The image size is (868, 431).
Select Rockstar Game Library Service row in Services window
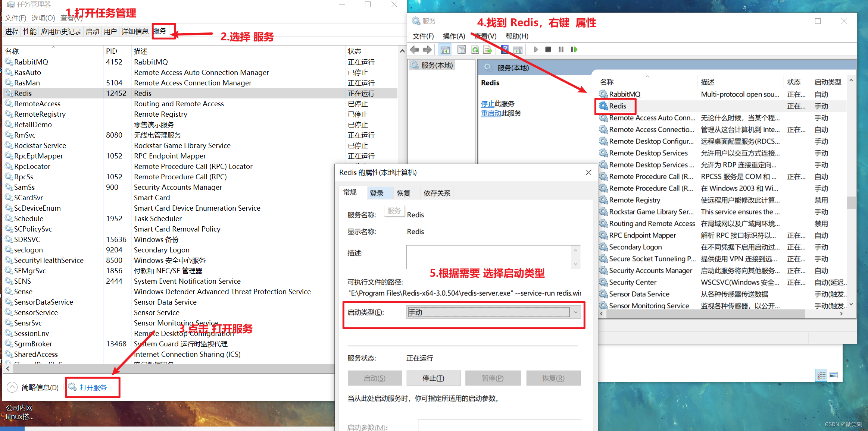(x=722, y=212)
